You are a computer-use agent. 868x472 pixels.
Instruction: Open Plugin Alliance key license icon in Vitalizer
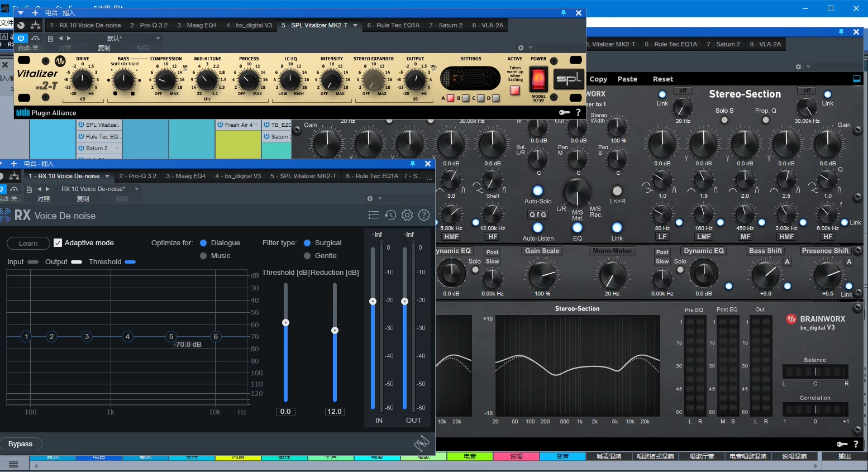click(564, 112)
